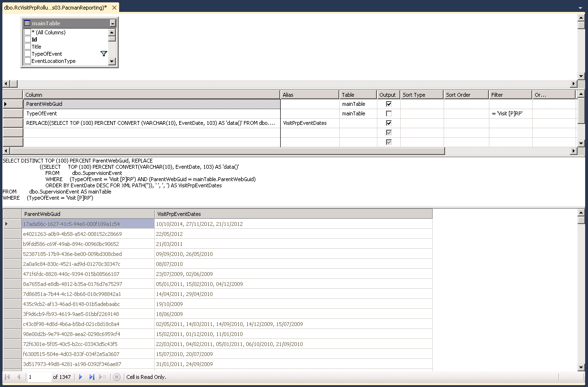Click the table icon in the mainTable header
The height and width of the screenshot is (387, 588).
click(x=27, y=23)
